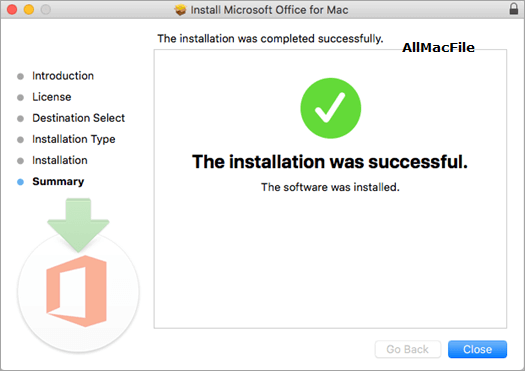Click 'The installation was completed successfully.' line
The height and width of the screenshot is (371, 525).
coord(270,39)
